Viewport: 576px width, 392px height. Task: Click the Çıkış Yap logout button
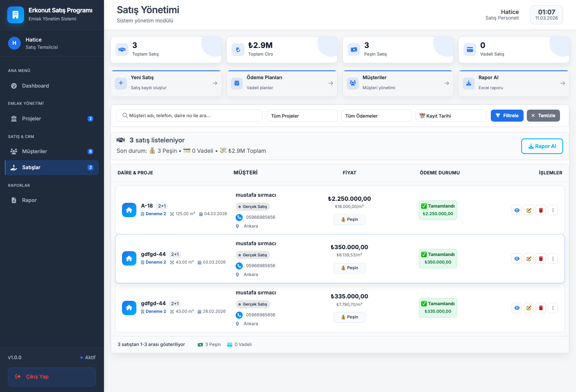(x=52, y=377)
